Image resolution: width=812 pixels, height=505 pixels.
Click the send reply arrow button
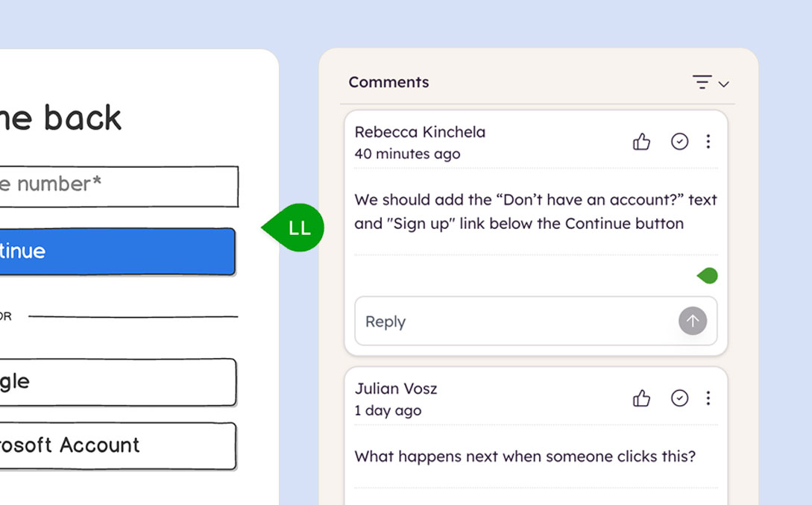(692, 320)
